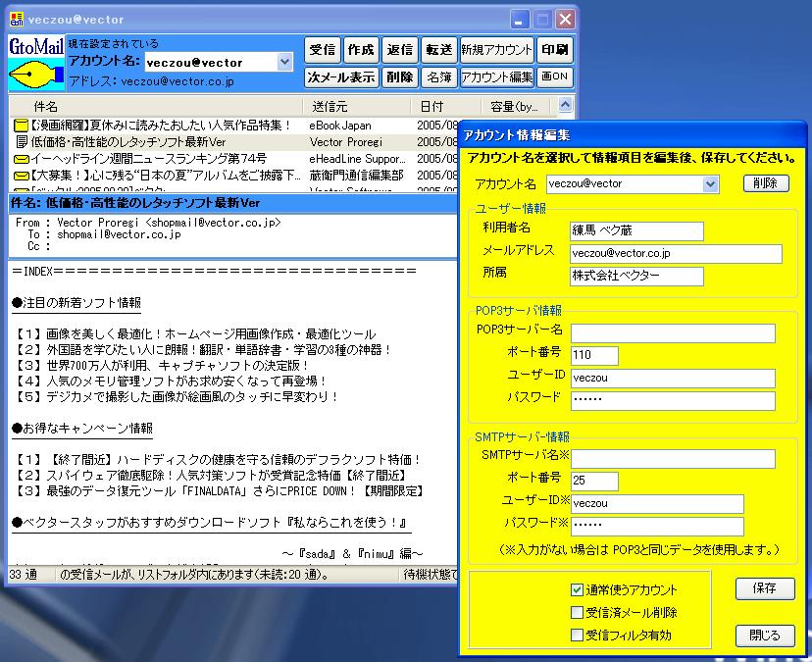
Task: Click アカウント編集 button
Action: (496, 77)
